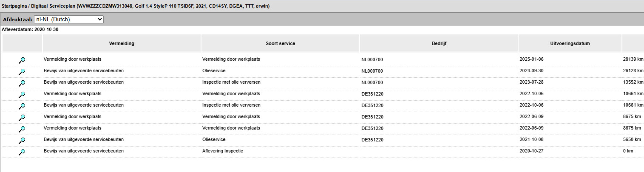
Task: Open details magnifier for 2024-09-30 Olieservice
Action: pyautogui.click(x=22, y=72)
